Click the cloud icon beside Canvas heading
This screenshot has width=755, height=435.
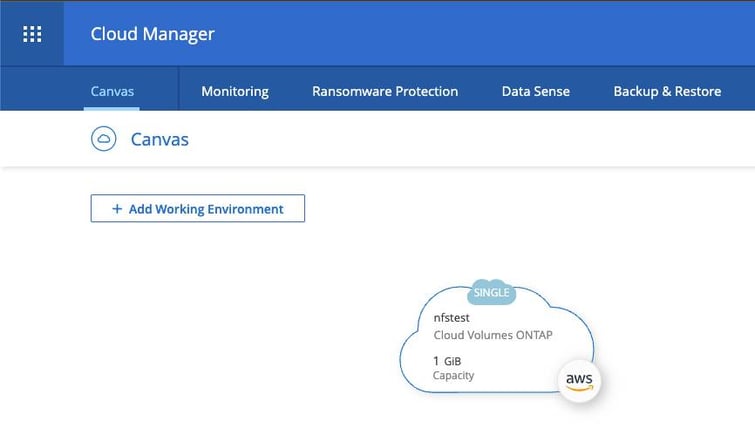103,139
